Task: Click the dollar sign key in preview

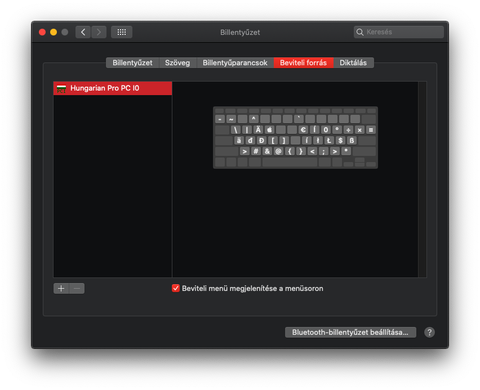Action: point(340,140)
